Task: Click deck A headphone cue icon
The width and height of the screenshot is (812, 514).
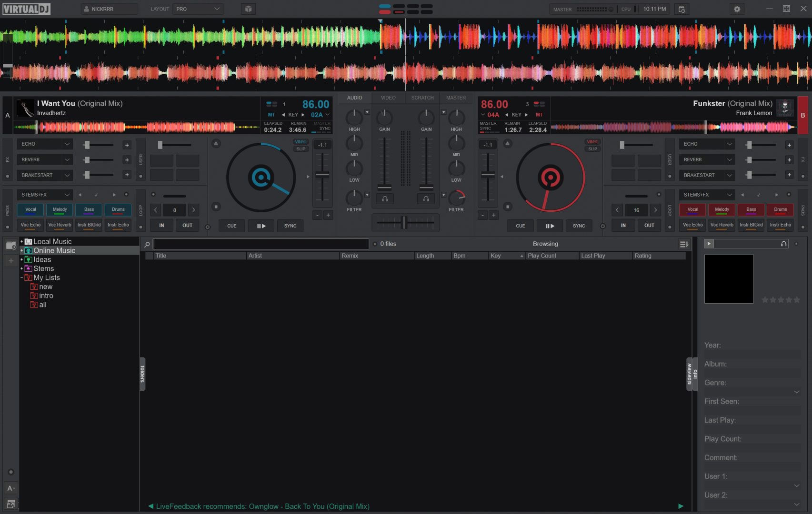Action: (385, 199)
